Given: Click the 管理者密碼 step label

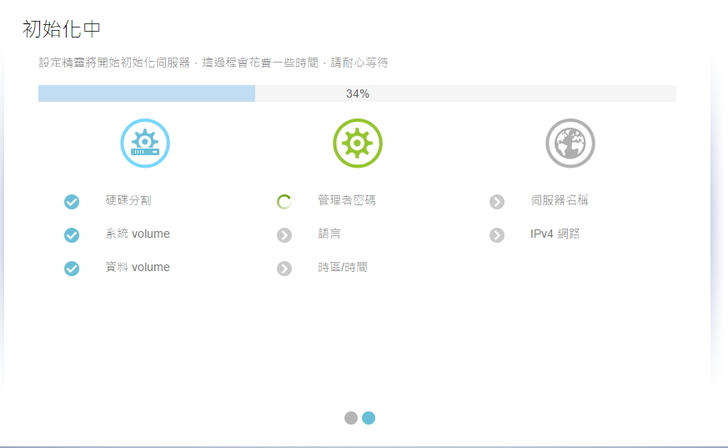Looking at the screenshot, I should pos(347,201).
